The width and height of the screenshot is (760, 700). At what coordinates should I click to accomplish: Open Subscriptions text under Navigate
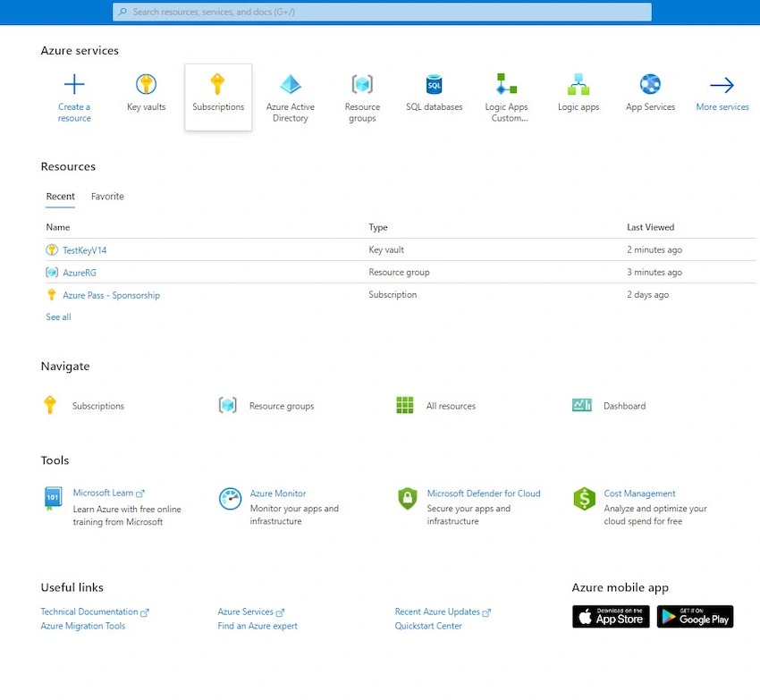tap(98, 406)
